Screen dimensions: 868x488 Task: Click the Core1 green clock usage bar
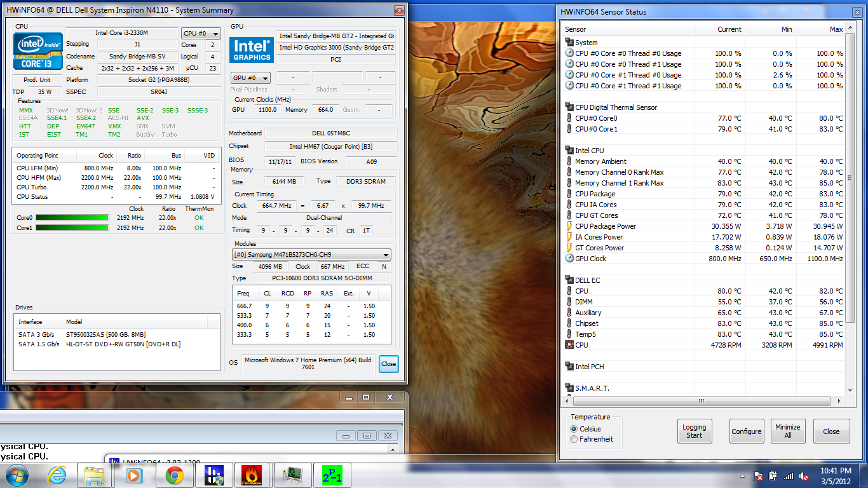72,227
